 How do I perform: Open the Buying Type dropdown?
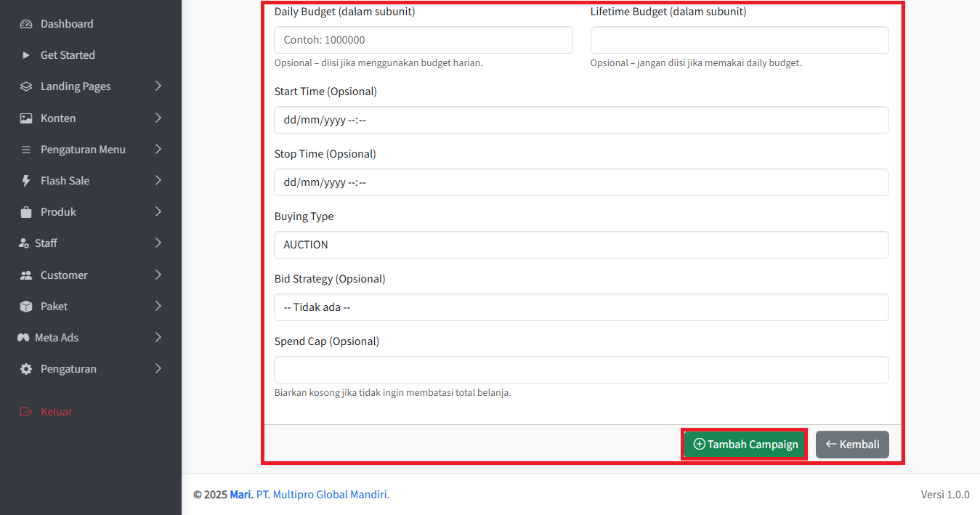(x=581, y=245)
